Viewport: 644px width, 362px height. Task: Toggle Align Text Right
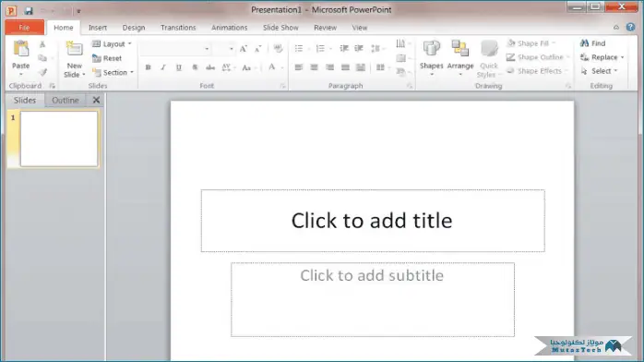tap(329, 67)
